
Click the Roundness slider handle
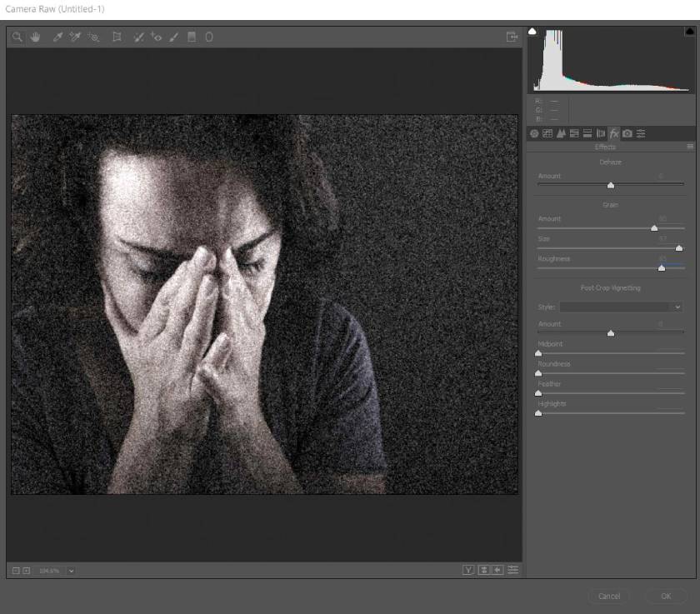pyautogui.click(x=538, y=373)
